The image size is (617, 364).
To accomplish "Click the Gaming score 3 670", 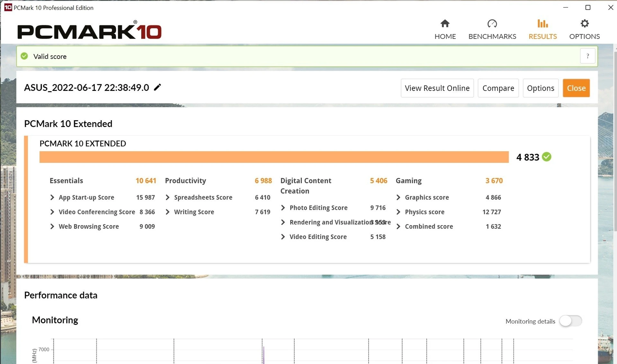I will click(x=494, y=181).
